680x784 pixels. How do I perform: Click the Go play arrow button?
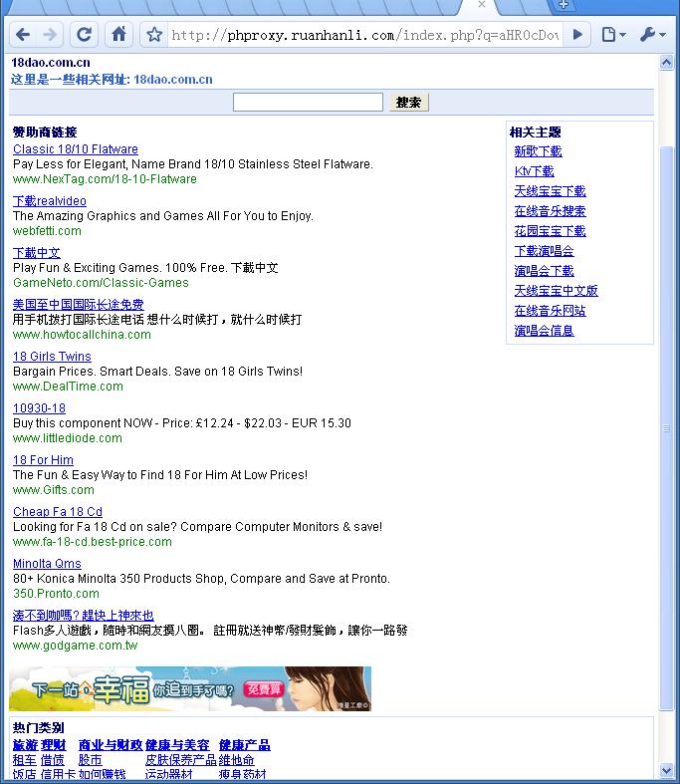pos(577,35)
